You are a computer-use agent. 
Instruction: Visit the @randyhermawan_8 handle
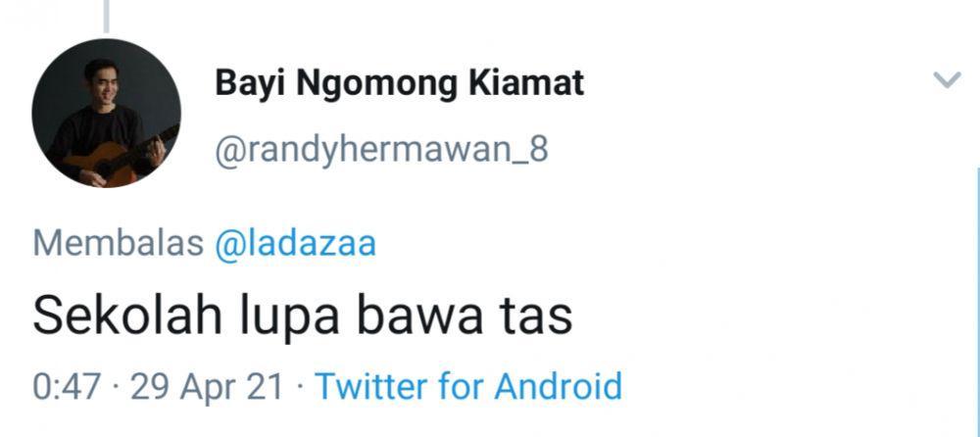[x=381, y=151]
